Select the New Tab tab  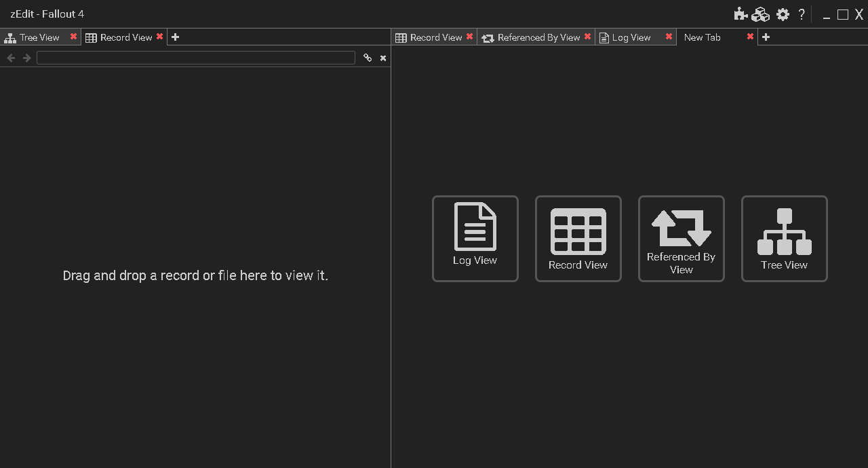(717, 37)
